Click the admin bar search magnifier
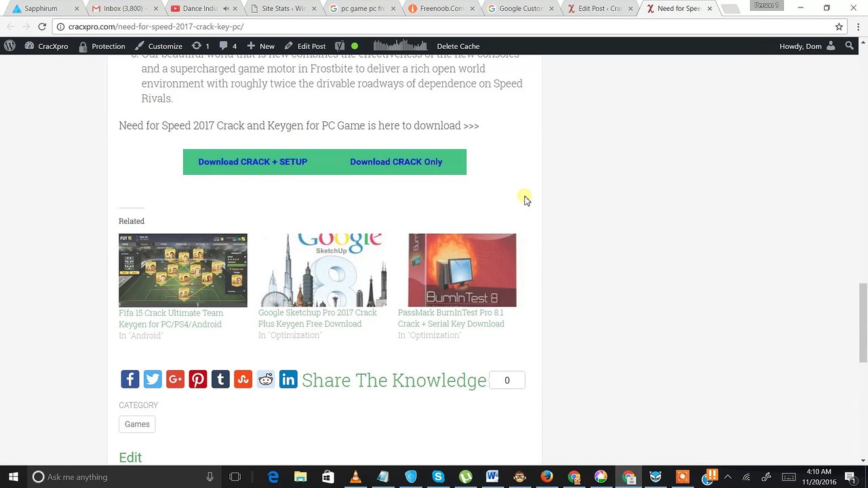 click(x=849, y=46)
